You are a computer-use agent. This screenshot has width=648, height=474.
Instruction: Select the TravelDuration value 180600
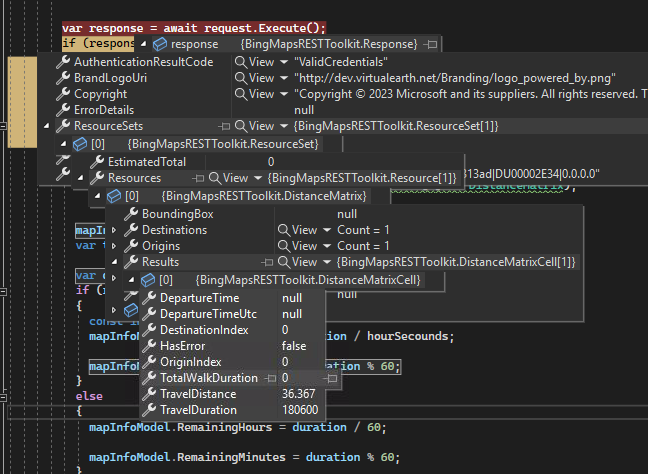click(300, 410)
